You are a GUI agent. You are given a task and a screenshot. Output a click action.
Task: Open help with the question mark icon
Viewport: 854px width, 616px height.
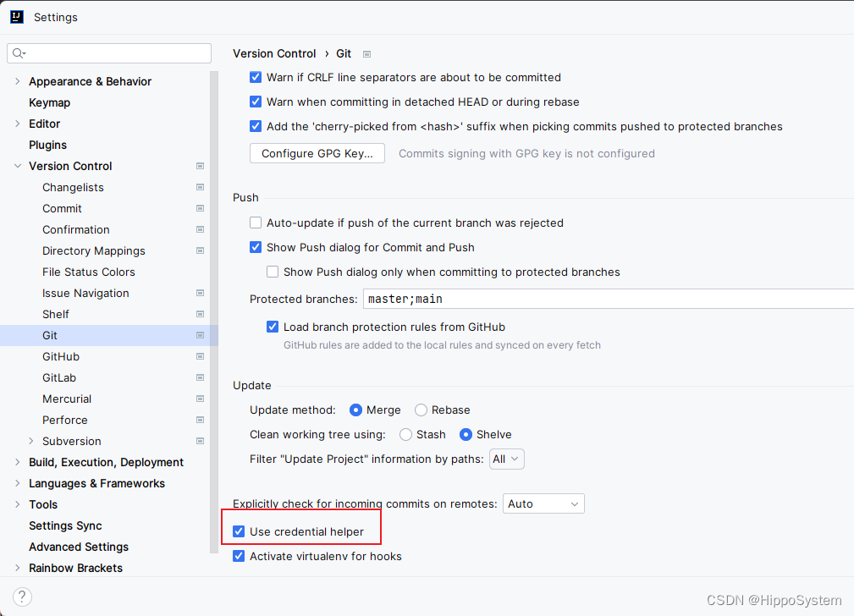pos(22,597)
